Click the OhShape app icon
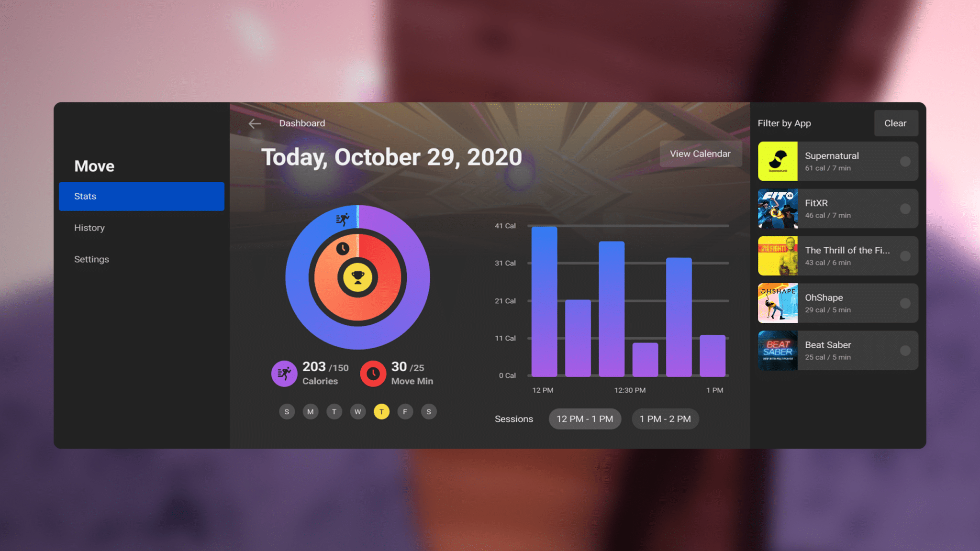 (778, 302)
